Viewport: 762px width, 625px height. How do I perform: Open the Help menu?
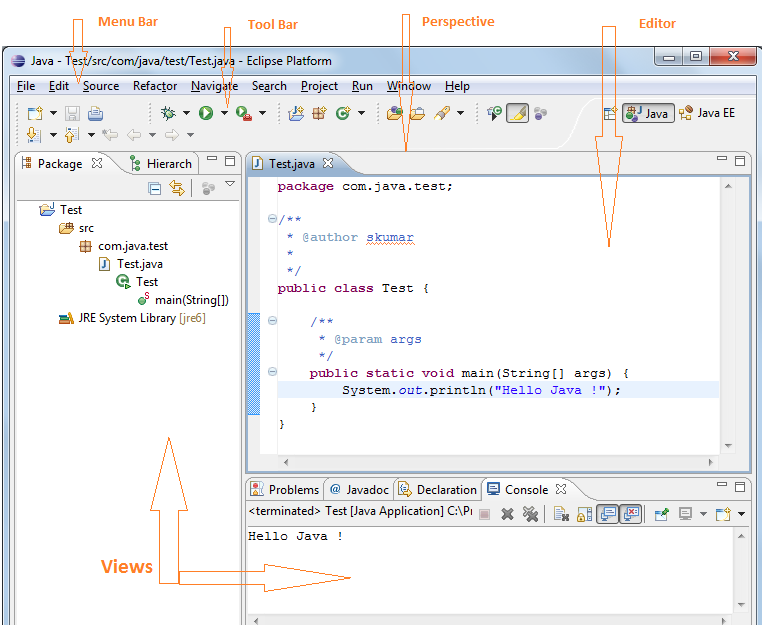point(457,86)
